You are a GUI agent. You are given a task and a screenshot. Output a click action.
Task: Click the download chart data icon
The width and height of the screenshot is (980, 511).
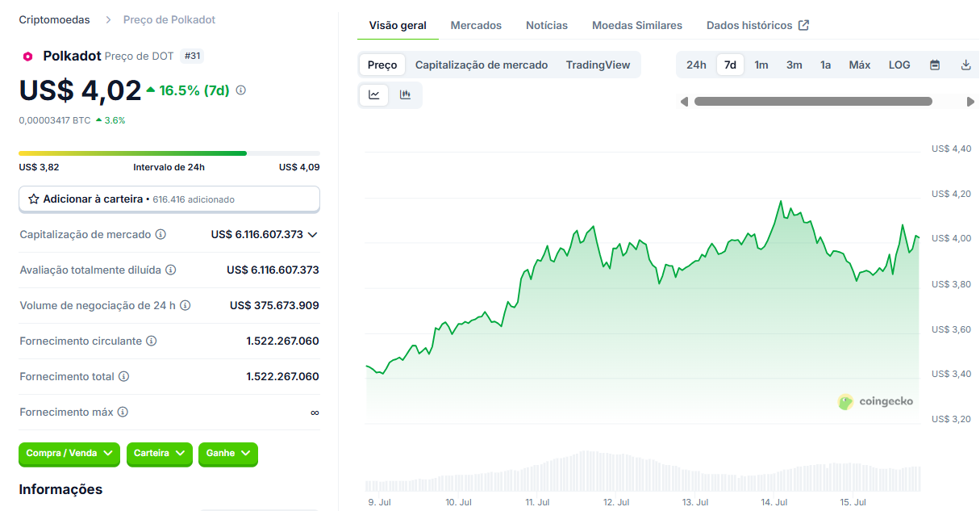965,65
